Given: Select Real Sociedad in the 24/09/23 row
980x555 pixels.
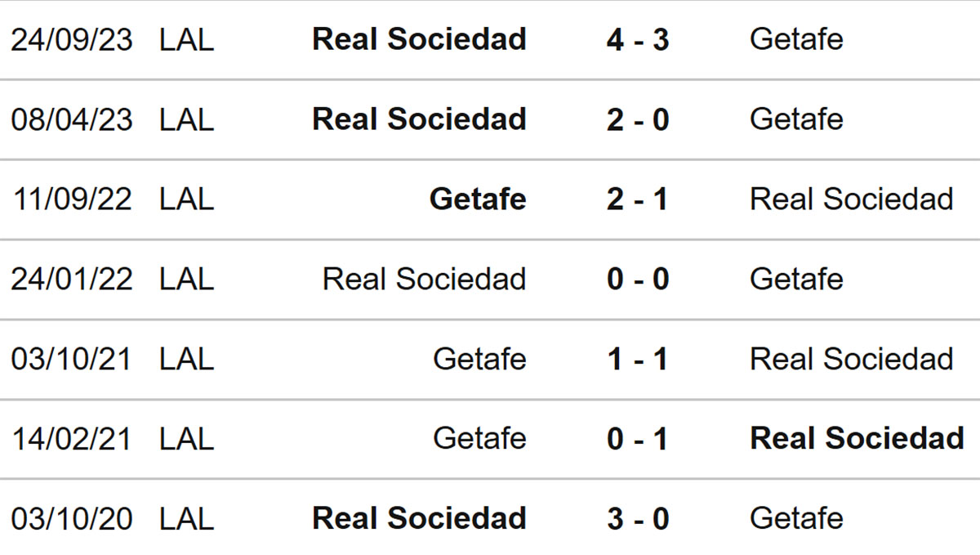Looking at the screenshot, I should (x=419, y=39).
